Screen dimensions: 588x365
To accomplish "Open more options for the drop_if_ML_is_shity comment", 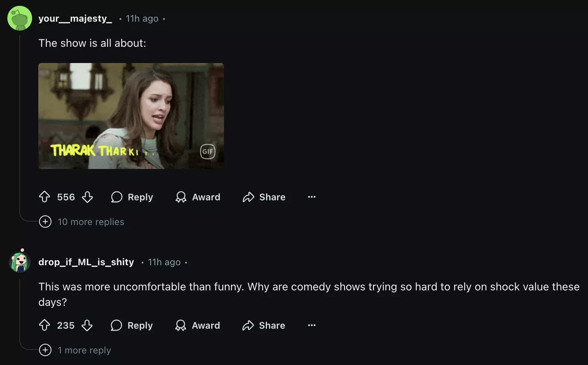I will [x=311, y=325].
